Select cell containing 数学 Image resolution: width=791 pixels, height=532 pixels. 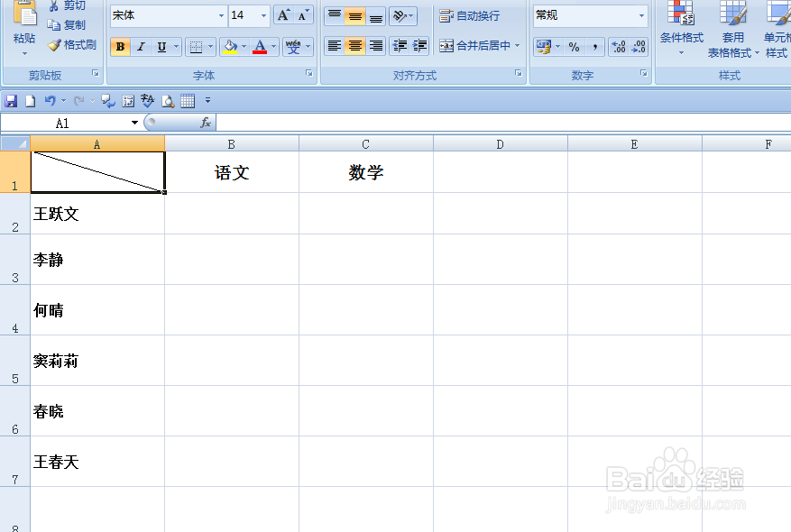pyautogui.click(x=366, y=172)
